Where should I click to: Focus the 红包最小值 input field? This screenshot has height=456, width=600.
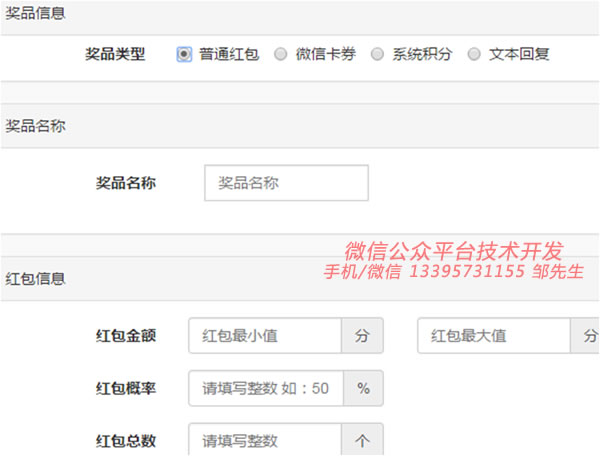[265, 335]
